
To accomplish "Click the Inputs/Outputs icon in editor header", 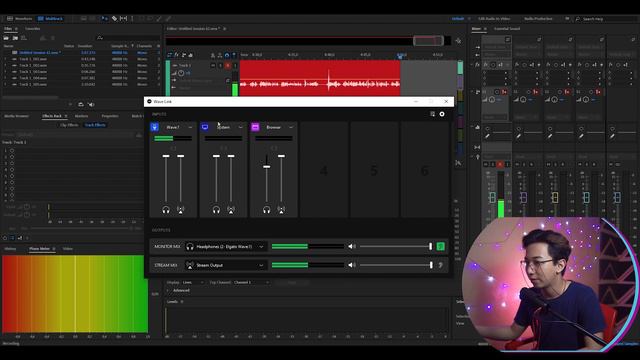I will click(x=170, y=55).
